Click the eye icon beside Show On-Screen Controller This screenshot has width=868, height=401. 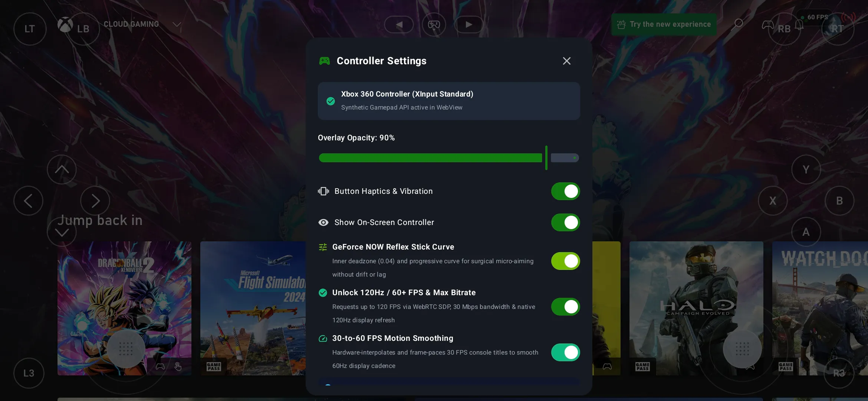pos(323,222)
